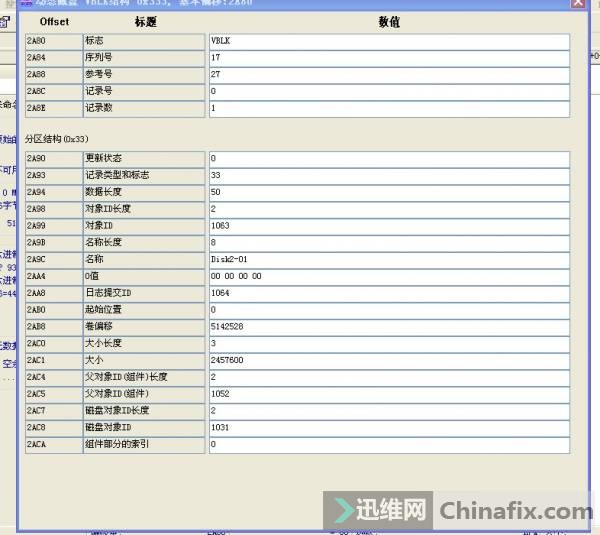Click the 参考号 title cell
The image size is (600, 535).
(144, 75)
